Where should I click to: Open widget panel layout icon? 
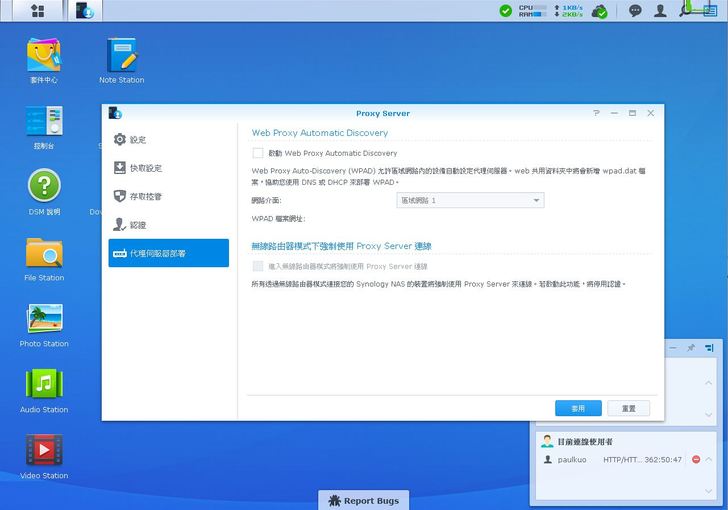point(709,347)
